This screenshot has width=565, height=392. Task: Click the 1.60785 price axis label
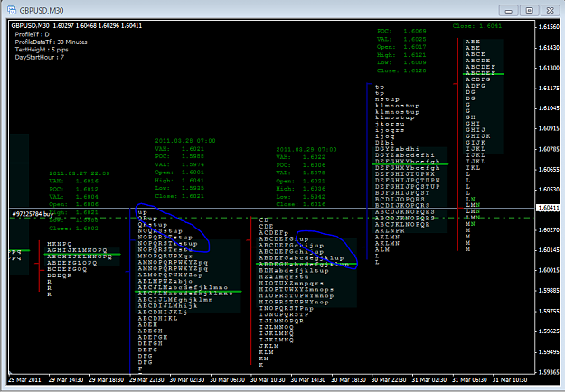[549, 149]
